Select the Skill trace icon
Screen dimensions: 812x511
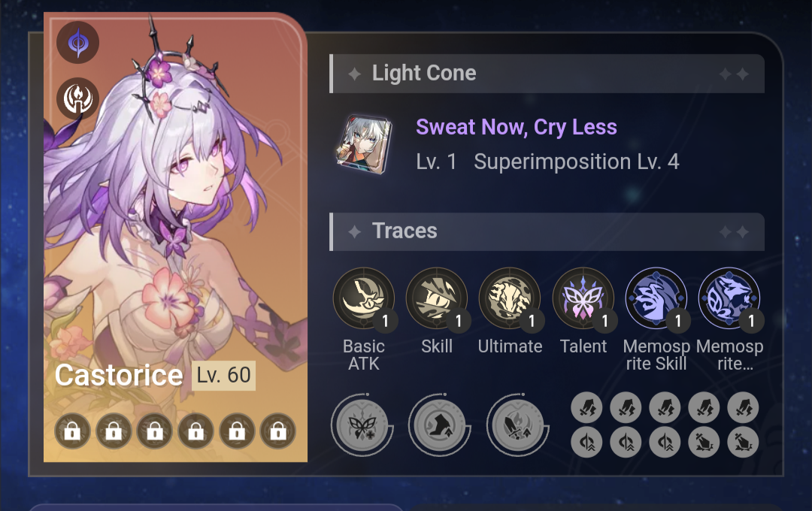[437, 298]
